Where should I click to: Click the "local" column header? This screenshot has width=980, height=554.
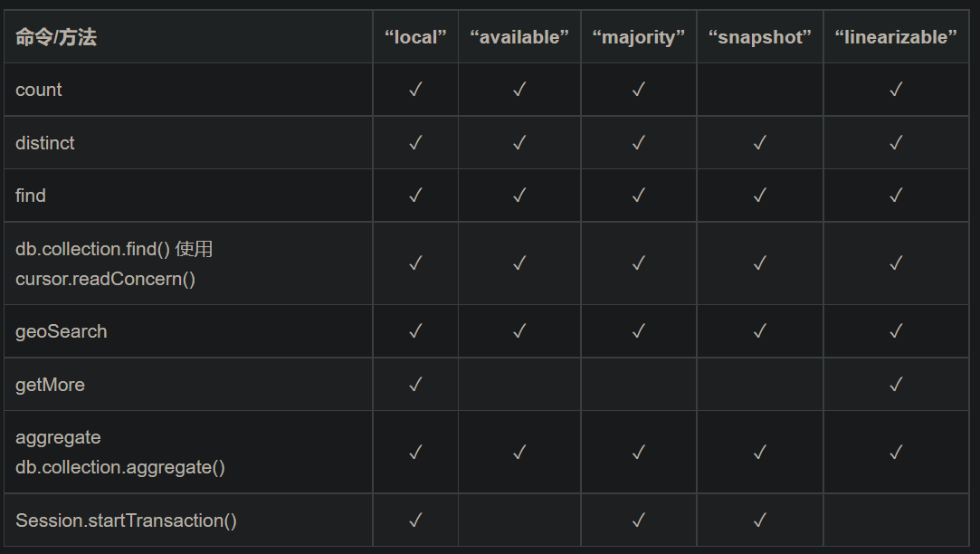[x=415, y=37]
